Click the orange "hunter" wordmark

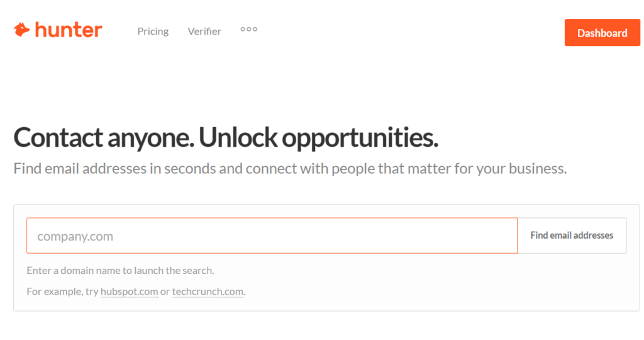click(69, 30)
